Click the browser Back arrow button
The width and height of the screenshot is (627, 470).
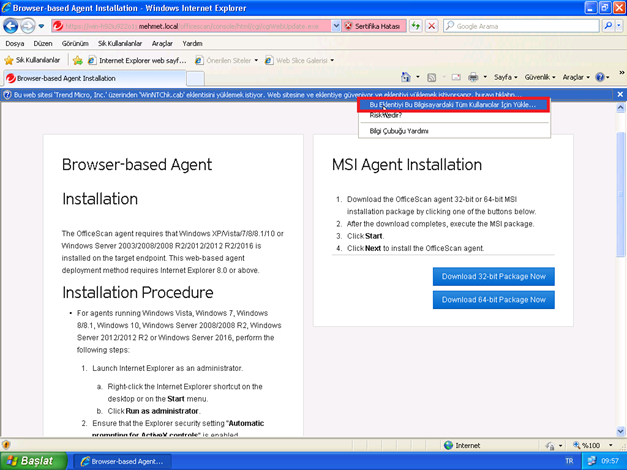tap(11, 26)
